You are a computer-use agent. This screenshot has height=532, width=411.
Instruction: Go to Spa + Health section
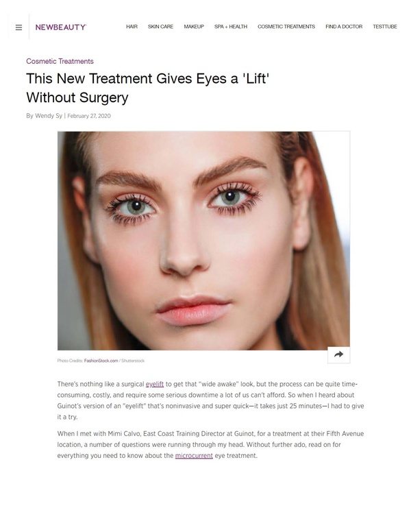tap(231, 27)
